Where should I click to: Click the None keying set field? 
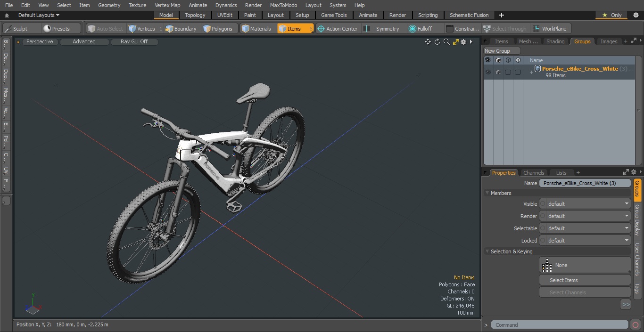click(585, 265)
